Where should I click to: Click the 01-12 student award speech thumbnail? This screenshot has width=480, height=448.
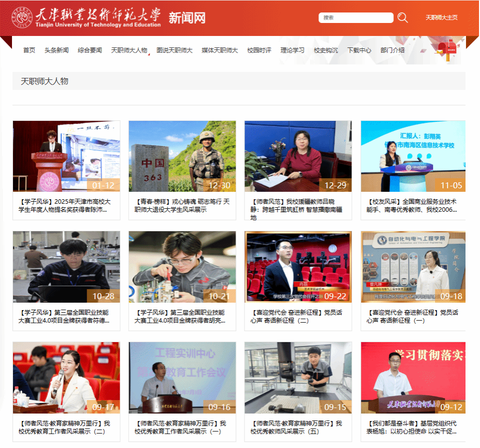coord(66,156)
